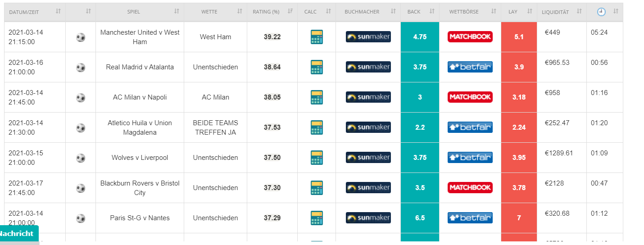The width and height of the screenshot is (644, 245).
Task: Click rating value 37.50
Action: click(x=272, y=158)
